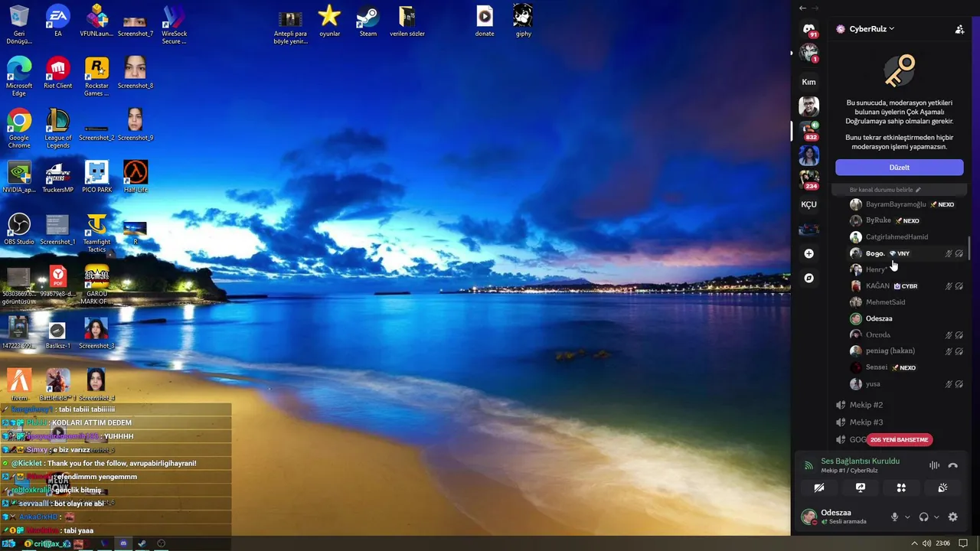
Task: Open the 'KÇU' server in Discord sidebar
Action: coord(808,204)
